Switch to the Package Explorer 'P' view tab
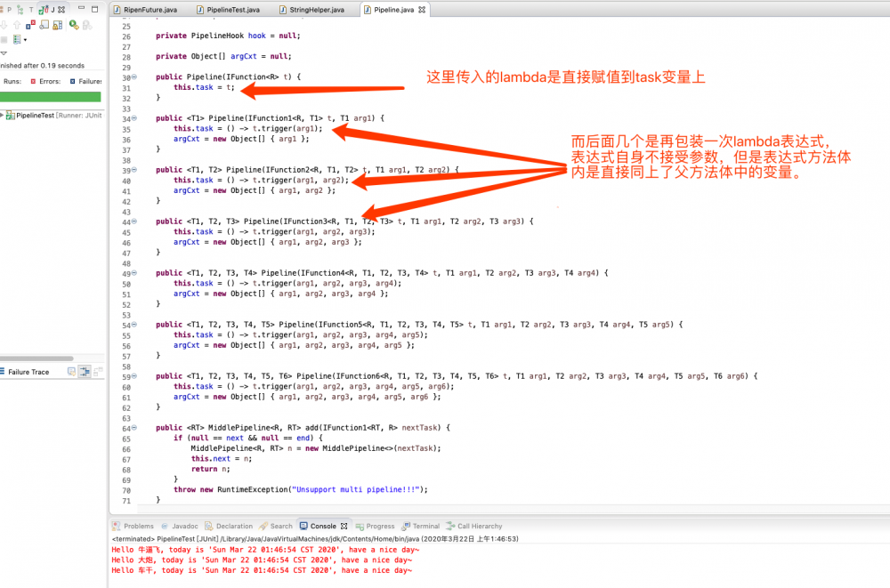This screenshot has width=890, height=588. [x=9, y=10]
